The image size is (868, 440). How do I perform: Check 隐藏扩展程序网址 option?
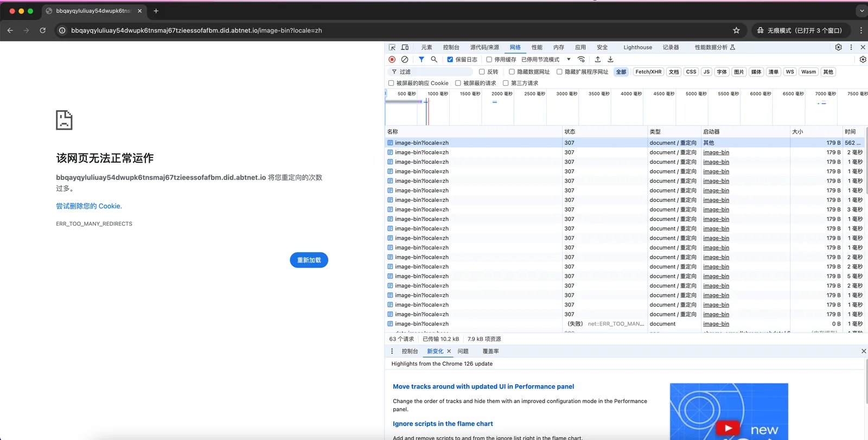[x=559, y=72]
